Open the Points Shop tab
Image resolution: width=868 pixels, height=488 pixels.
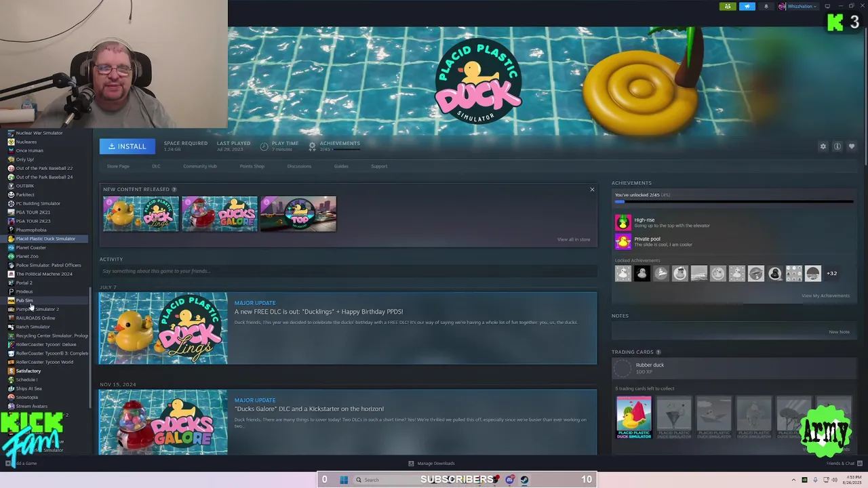[x=252, y=166]
